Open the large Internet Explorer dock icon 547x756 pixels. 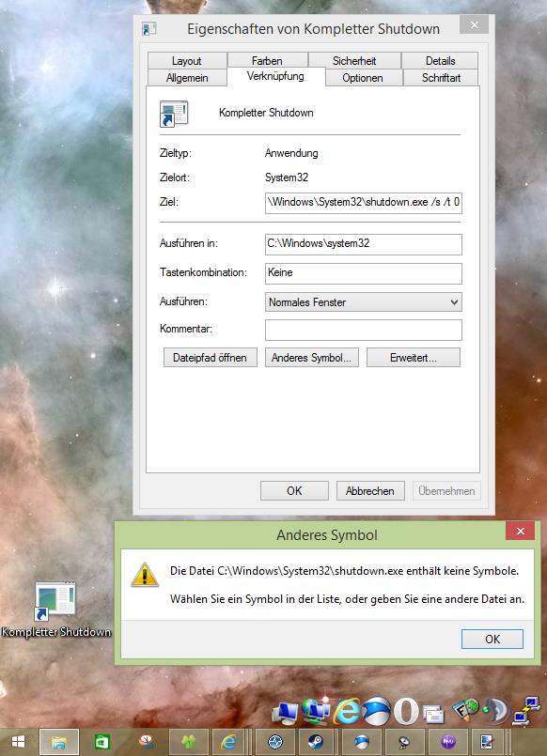tap(347, 711)
